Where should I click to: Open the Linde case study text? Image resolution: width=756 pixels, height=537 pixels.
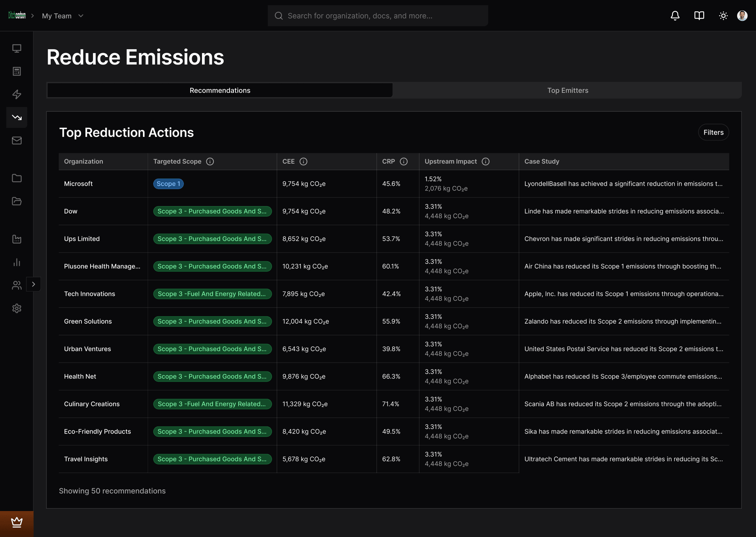coord(624,211)
